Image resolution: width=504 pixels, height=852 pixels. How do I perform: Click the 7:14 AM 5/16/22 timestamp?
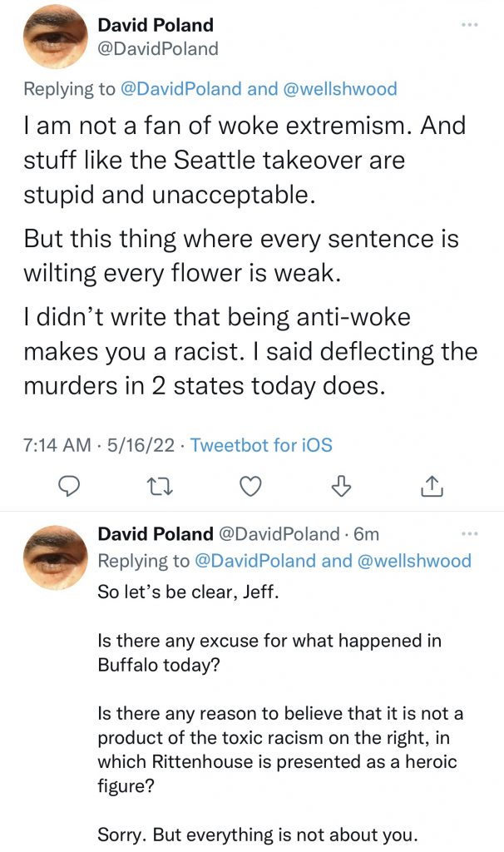99,445
